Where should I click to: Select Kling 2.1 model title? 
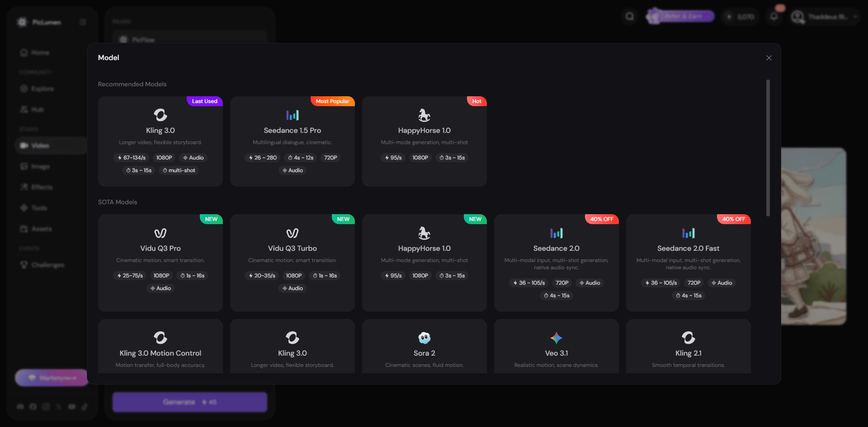click(x=689, y=353)
